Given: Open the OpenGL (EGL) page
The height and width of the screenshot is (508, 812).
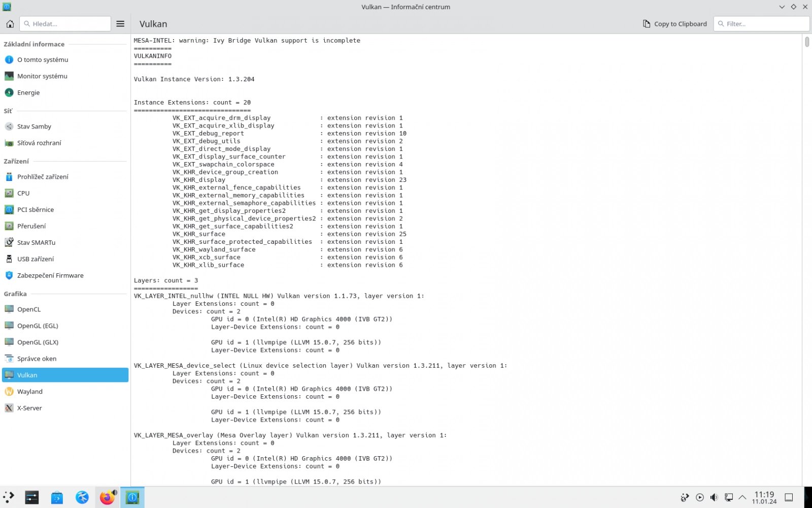Looking at the screenshot, I should (x=65, y=326).
